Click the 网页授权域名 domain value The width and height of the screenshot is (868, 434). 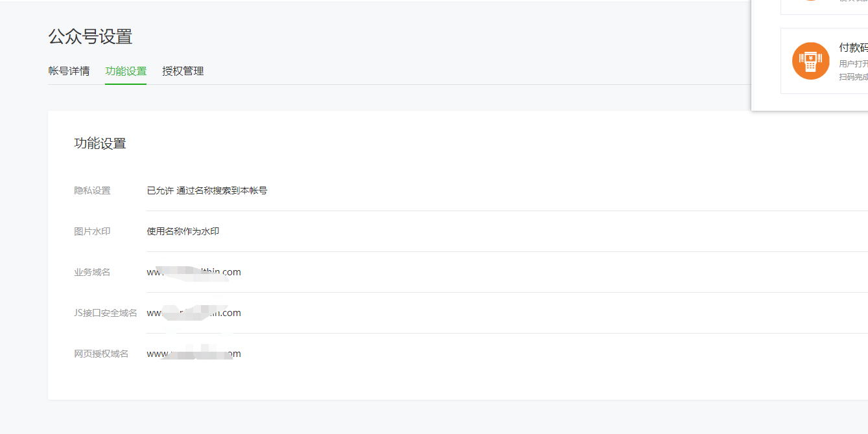[x=194, y=354]
